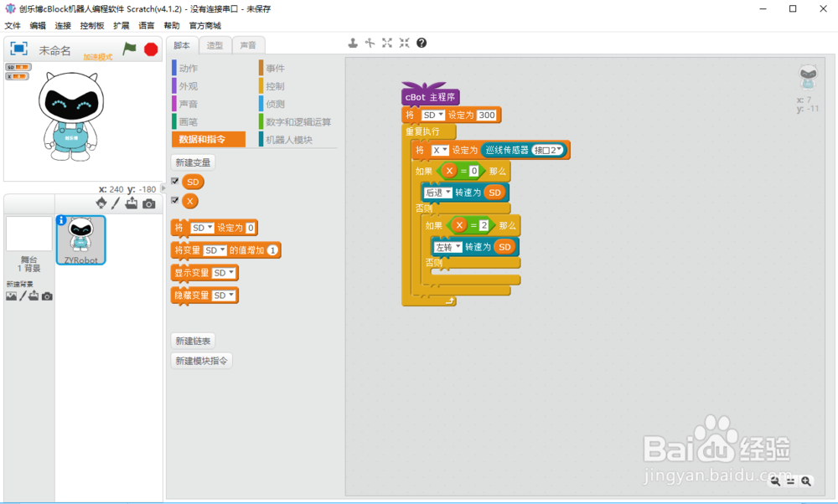Click the green flag to run
The image size is (838, 504).
[129, 49]
